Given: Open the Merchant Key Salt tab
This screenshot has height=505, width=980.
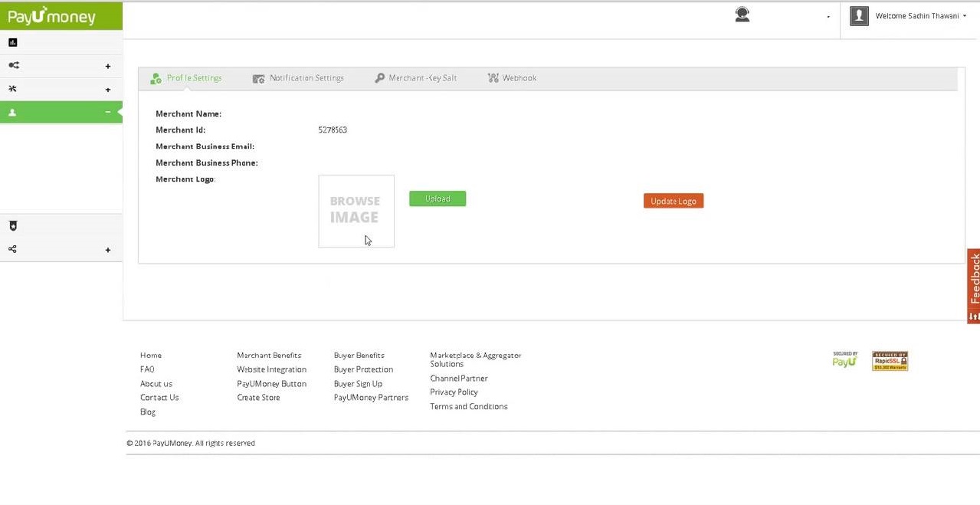Looking at the screenshot, I should pos(415,78).
